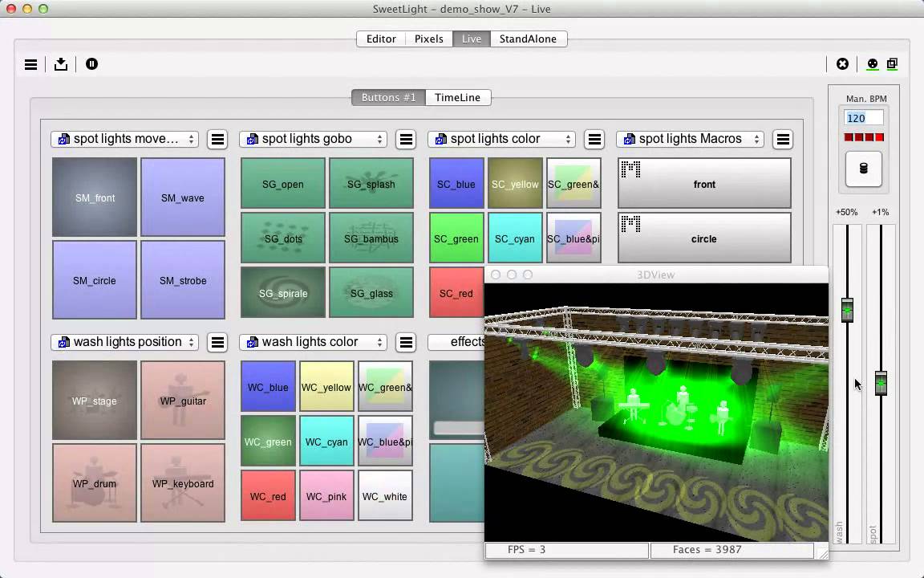
Task: Switch to the StandAlone tab
Action: pos(528,39)
